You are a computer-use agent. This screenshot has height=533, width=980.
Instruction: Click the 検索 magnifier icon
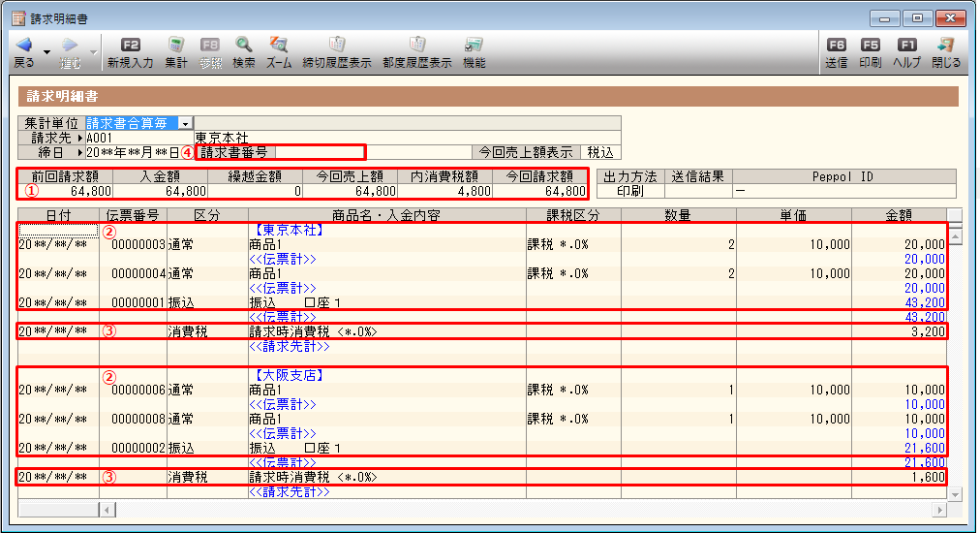point(243,45)
